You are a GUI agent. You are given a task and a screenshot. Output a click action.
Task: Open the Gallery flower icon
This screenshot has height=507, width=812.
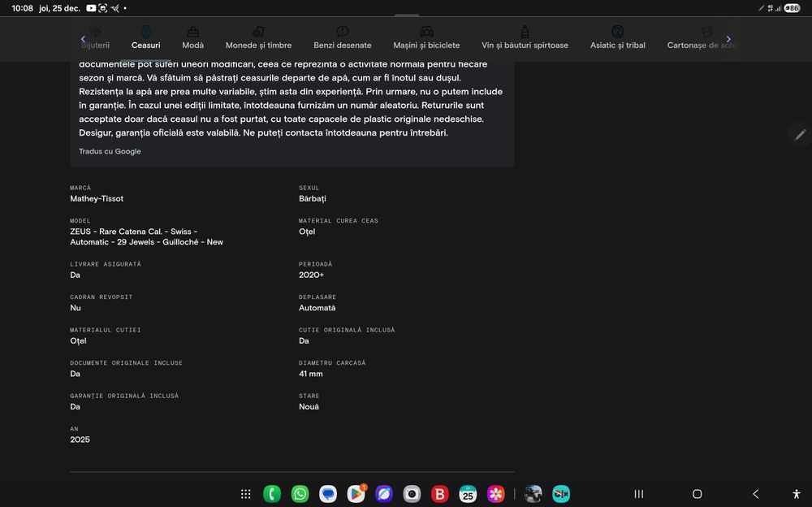[495, 494]
